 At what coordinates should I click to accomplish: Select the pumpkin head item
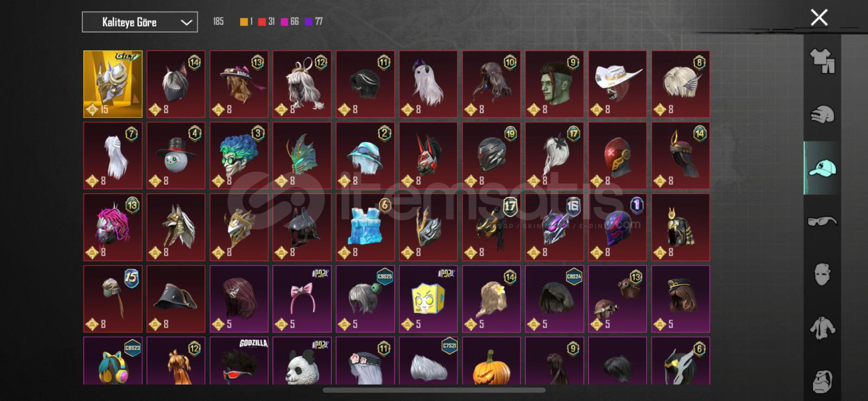coord(491,361)
